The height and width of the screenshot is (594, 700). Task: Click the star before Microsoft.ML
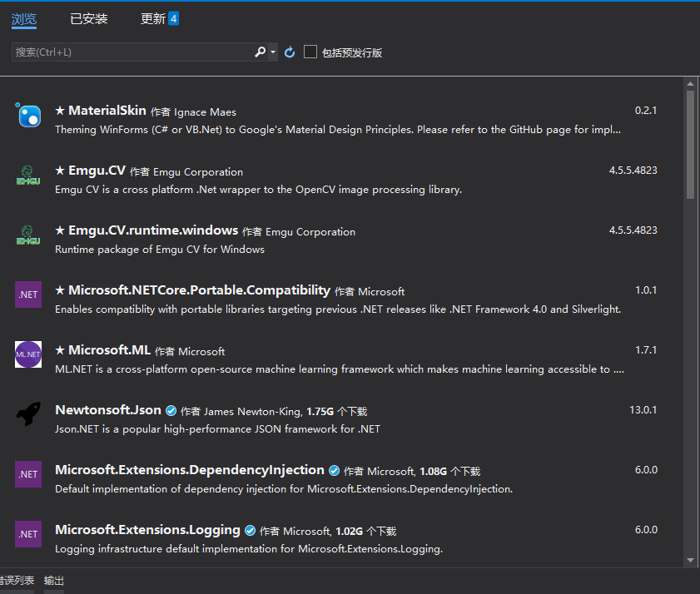60,350
